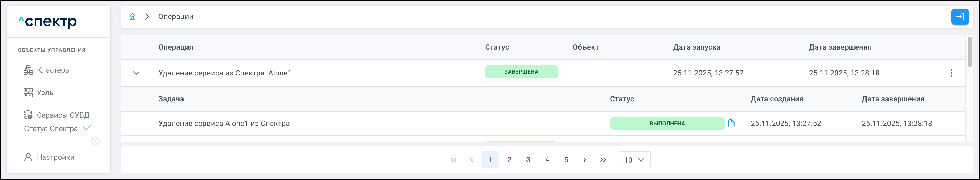Select page 2 in pagination

coord(509,160)
